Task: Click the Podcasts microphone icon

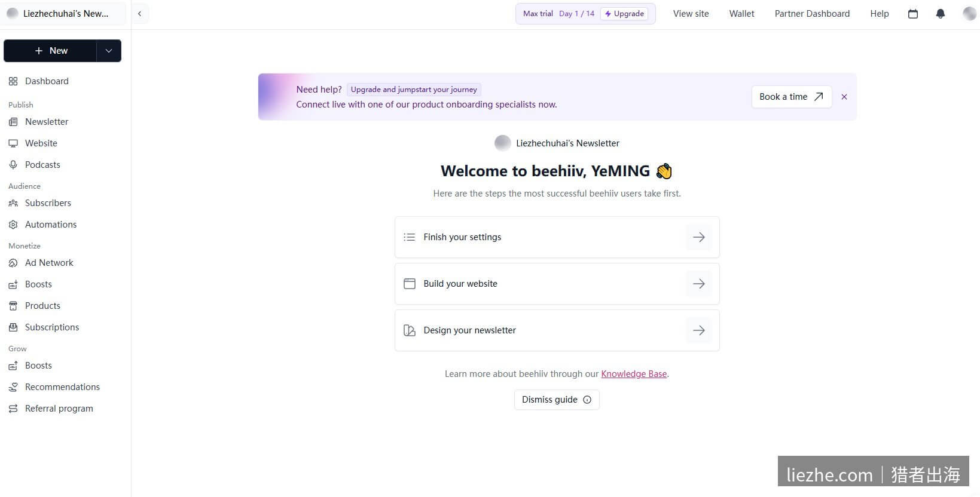Action: [x=13, y=165]
